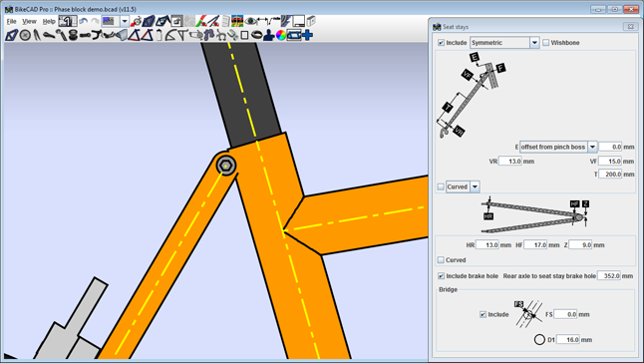This screenshot has width=644, height=363.
Task: Toggle the eye visibility icon
Action: (249, 21)
